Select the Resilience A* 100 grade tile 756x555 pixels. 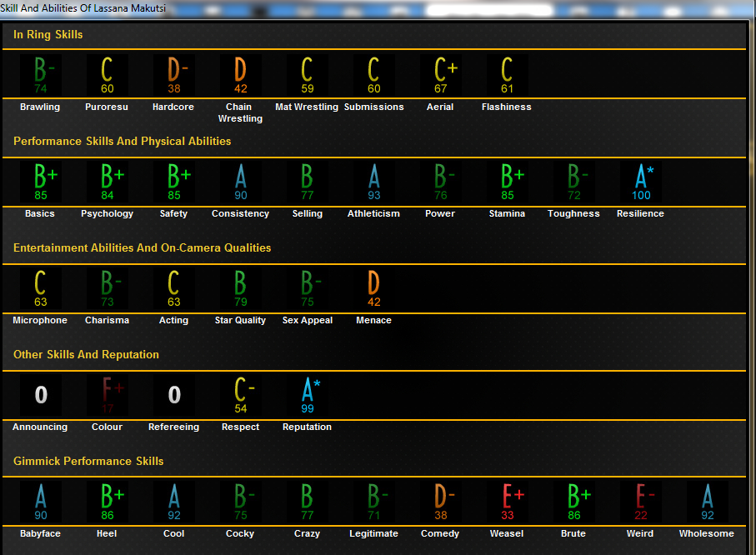(641, 182)
